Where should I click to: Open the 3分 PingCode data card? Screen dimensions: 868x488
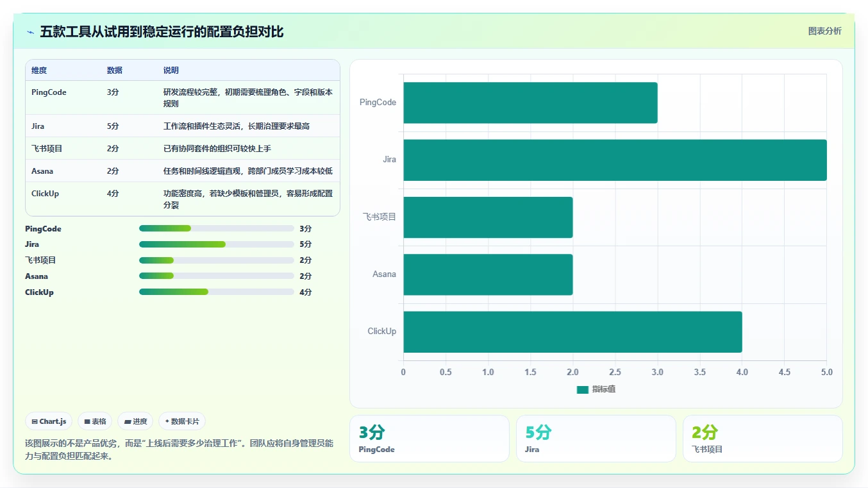pos(430,439)
